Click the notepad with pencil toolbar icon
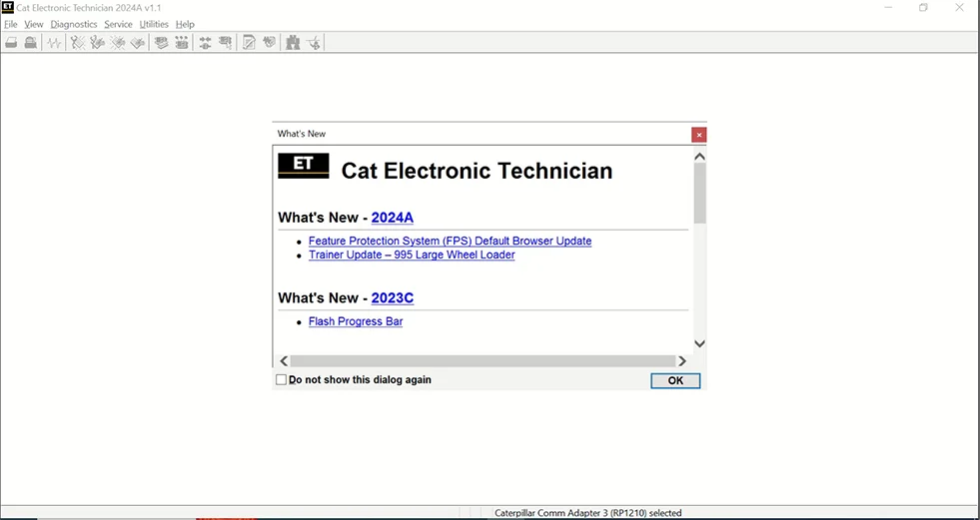 click(249, 43)
